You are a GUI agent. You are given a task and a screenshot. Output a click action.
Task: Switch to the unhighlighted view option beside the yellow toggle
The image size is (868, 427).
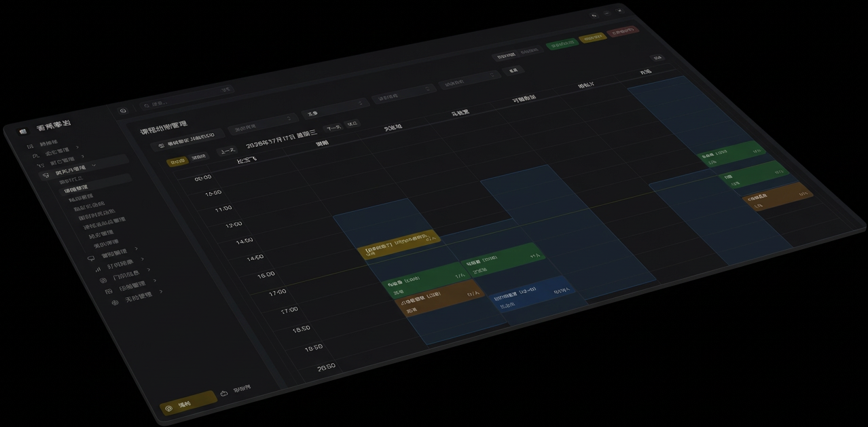tap(198, 157)
